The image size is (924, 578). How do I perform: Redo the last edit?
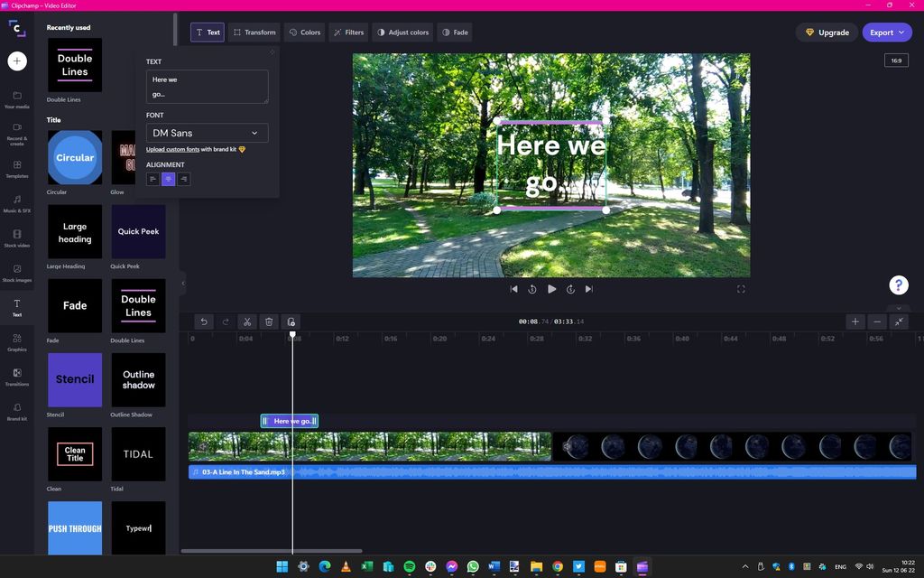tap(226, 322)
